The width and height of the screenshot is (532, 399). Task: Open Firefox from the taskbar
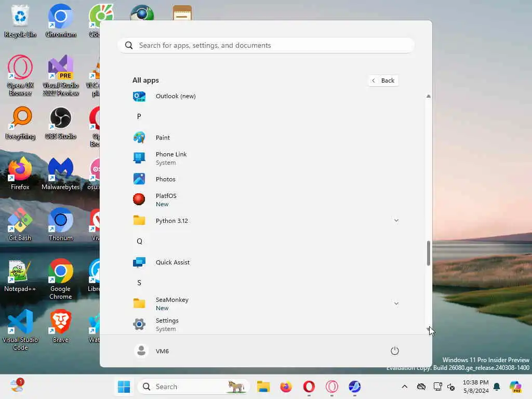(286, 387)
